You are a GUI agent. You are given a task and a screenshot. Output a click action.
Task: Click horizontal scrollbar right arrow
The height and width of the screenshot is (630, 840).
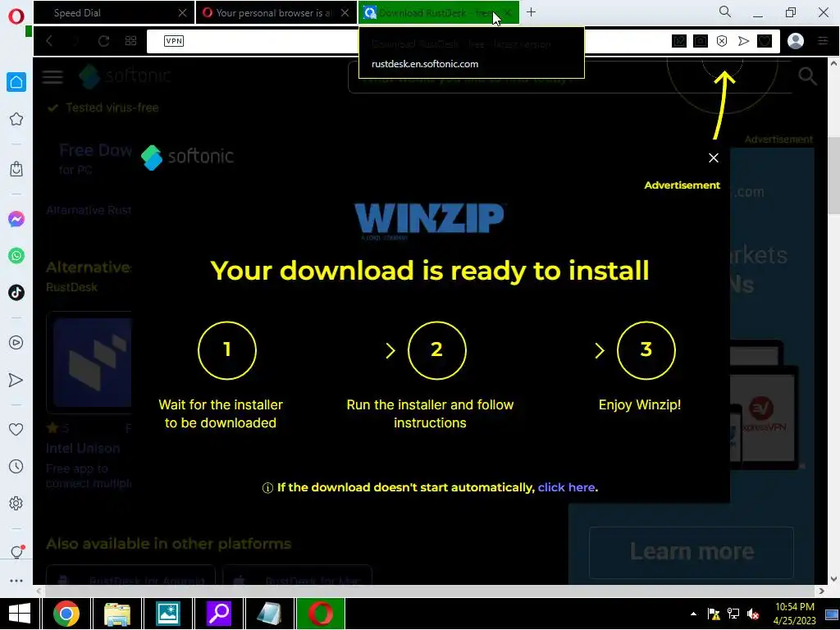[x=822, y=591]
